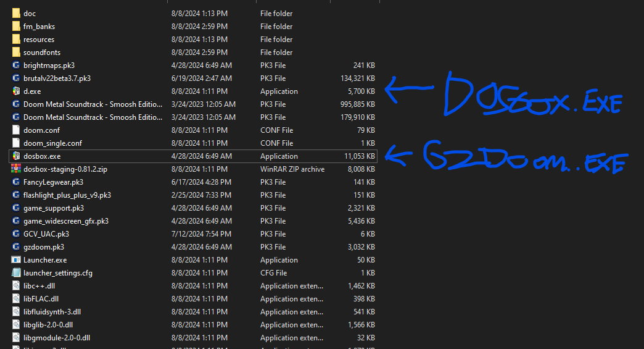
Task: Select the libfluidsynth-3.dll icon
Action: (x=16, y=311)
